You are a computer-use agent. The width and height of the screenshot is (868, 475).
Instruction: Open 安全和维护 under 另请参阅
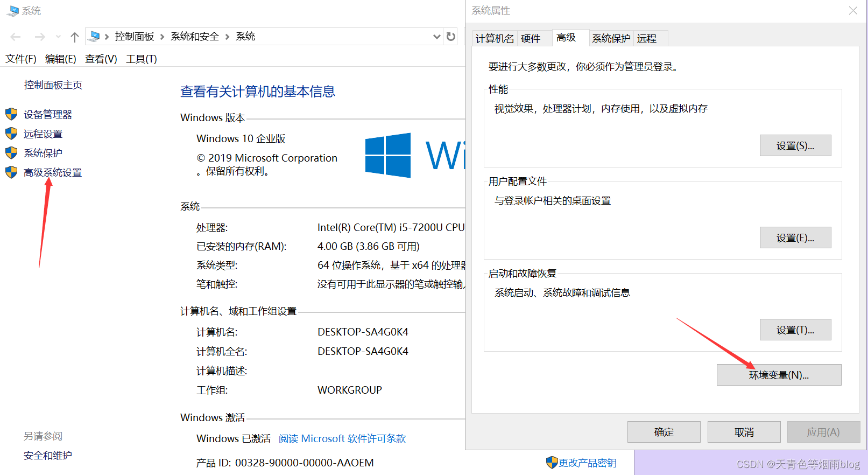click(x=48, y=455)
